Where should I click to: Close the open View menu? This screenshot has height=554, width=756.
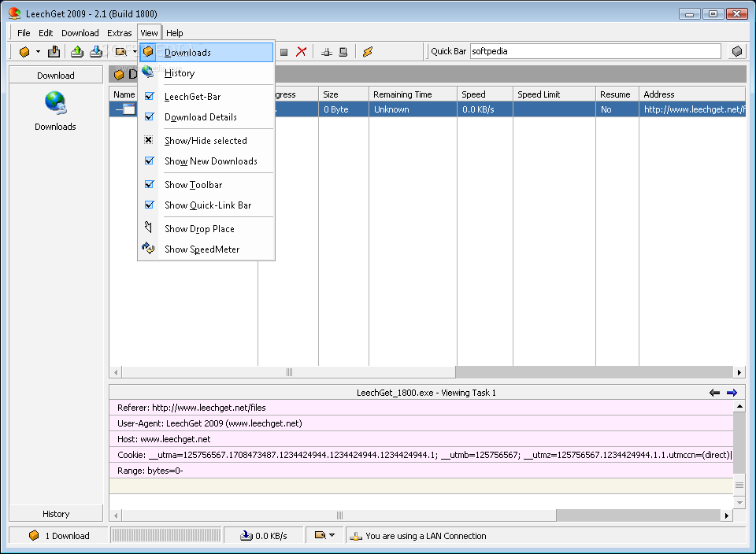149,33
